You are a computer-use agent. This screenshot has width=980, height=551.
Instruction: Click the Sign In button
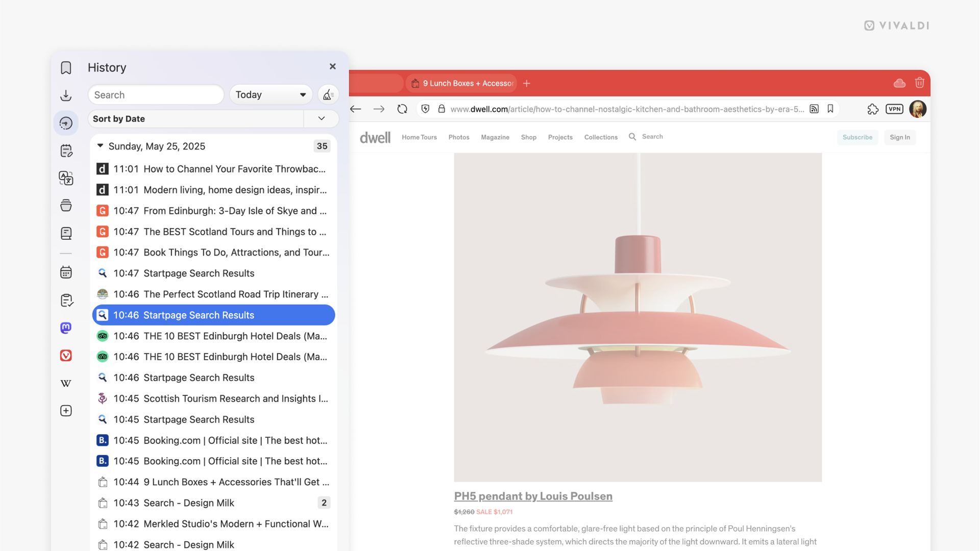[900, 137]
